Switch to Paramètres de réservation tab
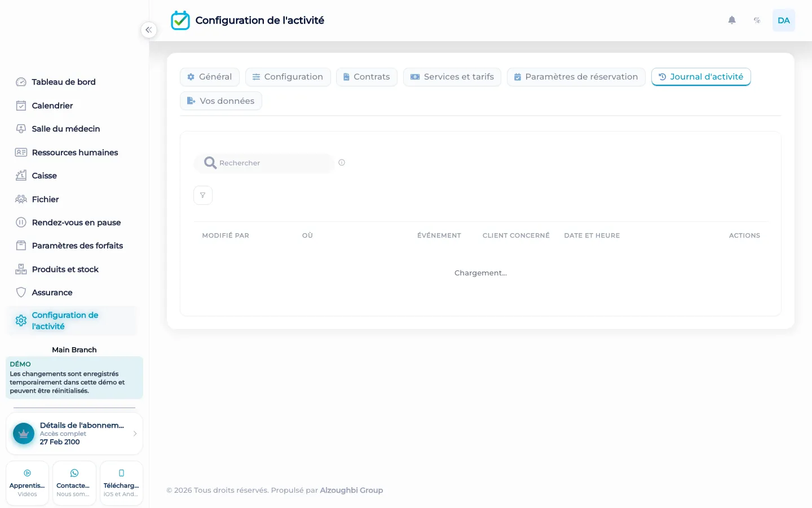The height and width of the screenshot is (508, 812). coord(576,77)
